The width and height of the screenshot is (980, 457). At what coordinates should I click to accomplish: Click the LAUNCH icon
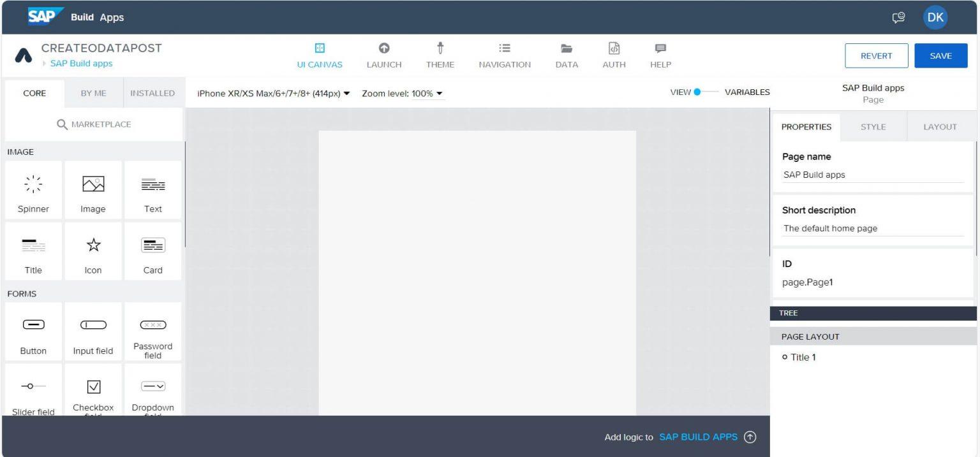(383, 54)
